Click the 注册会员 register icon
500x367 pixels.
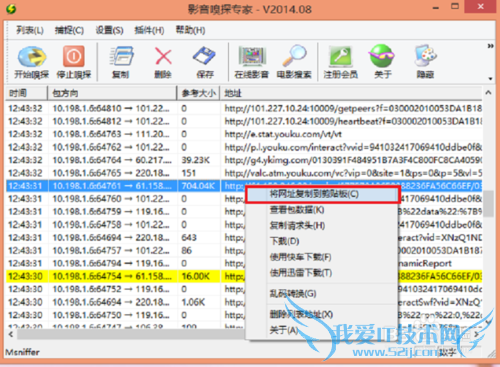[x=341, y=62]
